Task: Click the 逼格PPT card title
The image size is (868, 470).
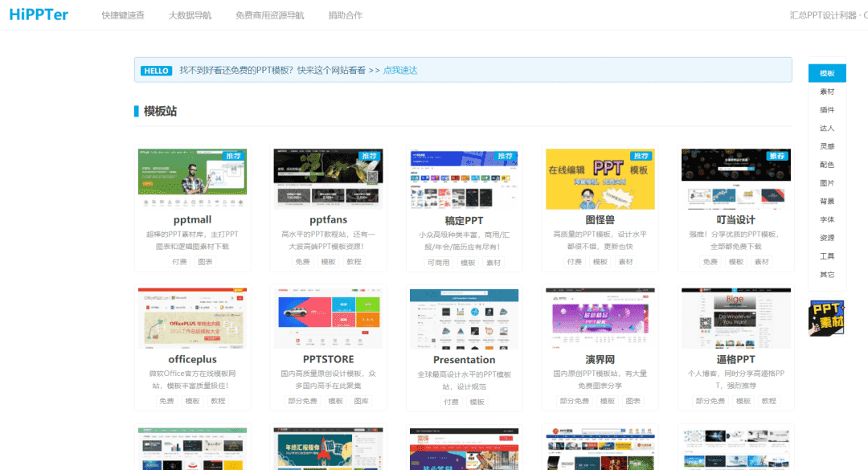Action: [735, 359]
